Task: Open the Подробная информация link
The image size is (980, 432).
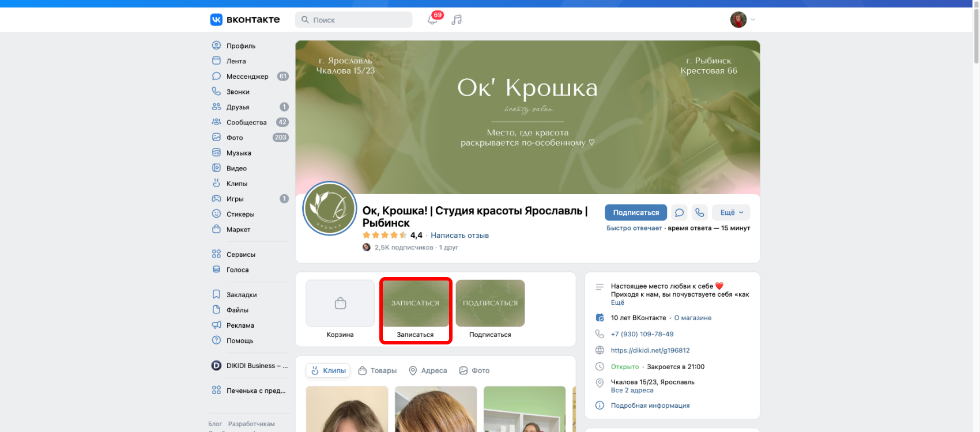Action: click(x=650, y=406)
